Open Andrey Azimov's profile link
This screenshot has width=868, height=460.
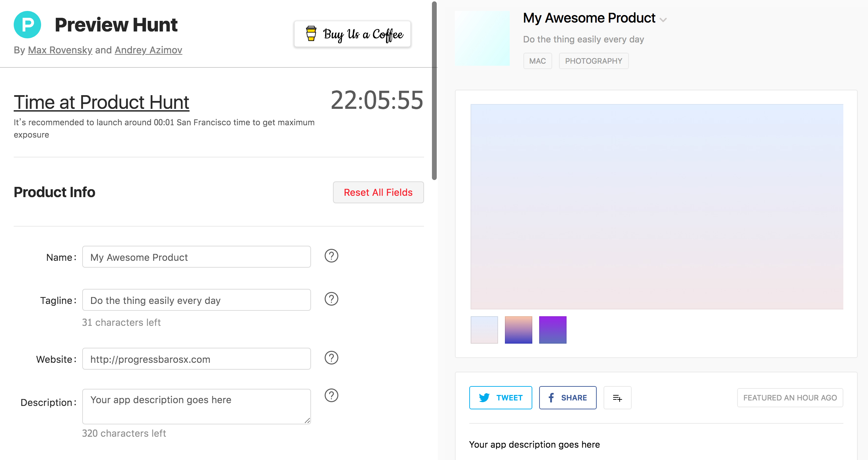point(148,50)
